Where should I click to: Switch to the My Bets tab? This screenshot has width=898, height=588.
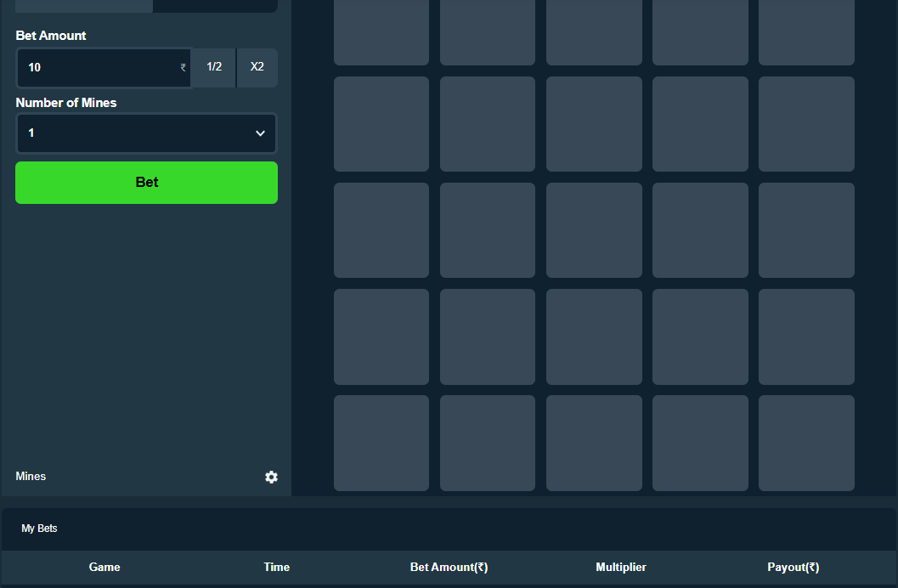click(40, 529)
